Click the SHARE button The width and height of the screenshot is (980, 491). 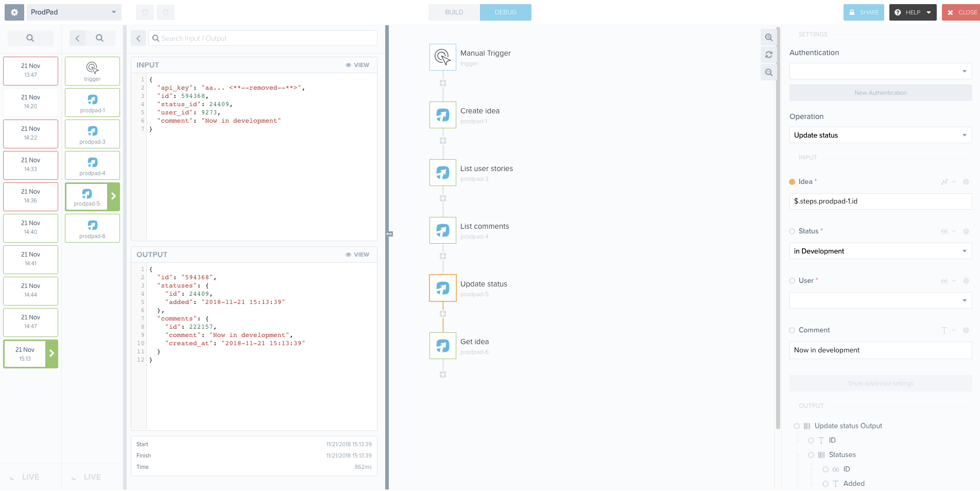tap(864, 12)
